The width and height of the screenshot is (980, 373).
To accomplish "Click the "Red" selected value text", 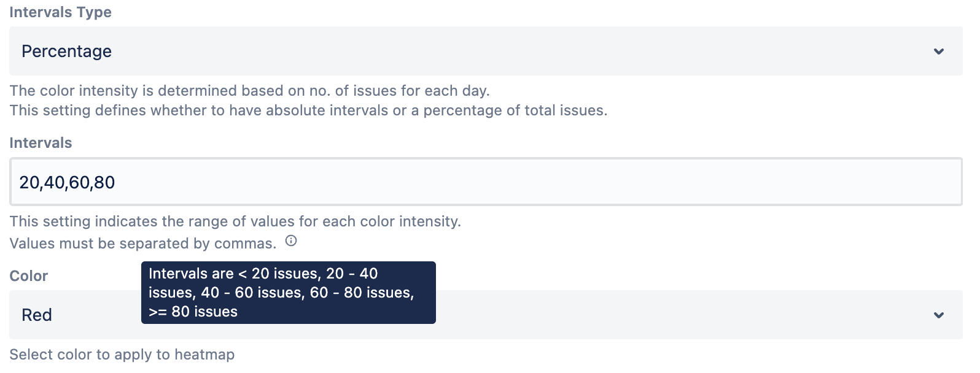I will [37, 315].
